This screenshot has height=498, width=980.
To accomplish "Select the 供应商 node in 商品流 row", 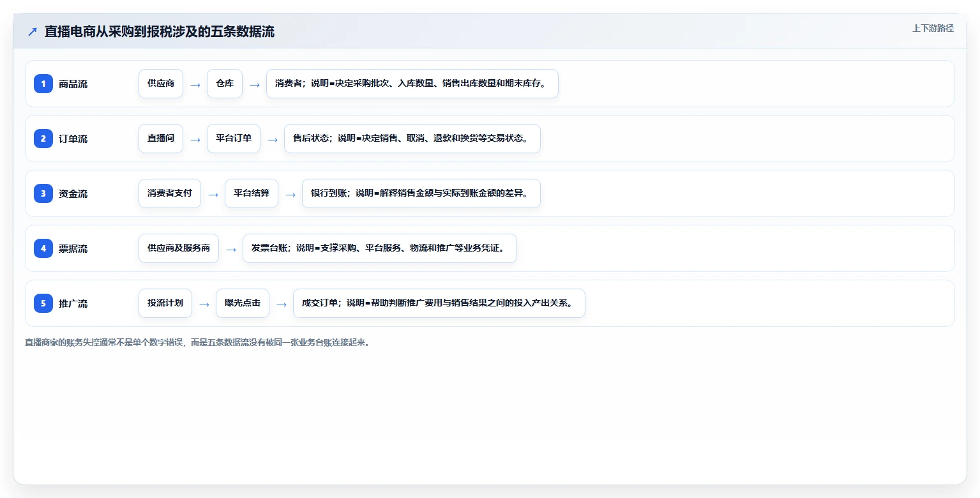I will (161, 84).
